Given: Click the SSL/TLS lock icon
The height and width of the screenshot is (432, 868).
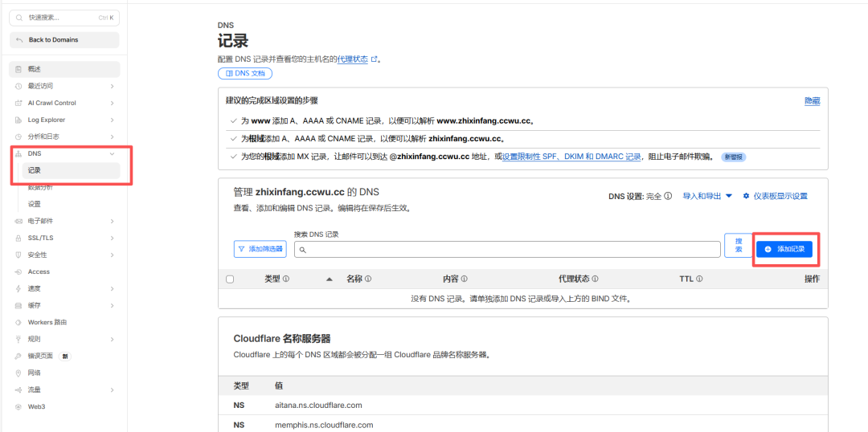Looking at the screenshot, I should point(18,238).
